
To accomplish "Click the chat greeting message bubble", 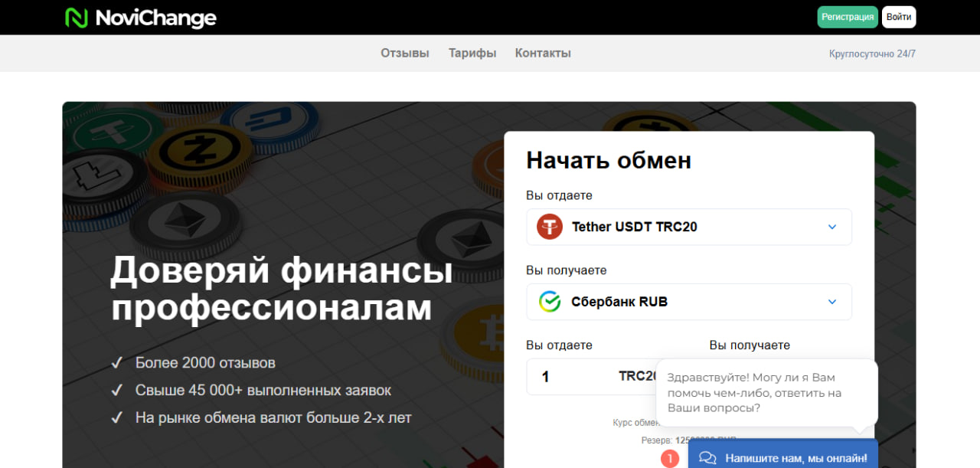I will point(766,393).
